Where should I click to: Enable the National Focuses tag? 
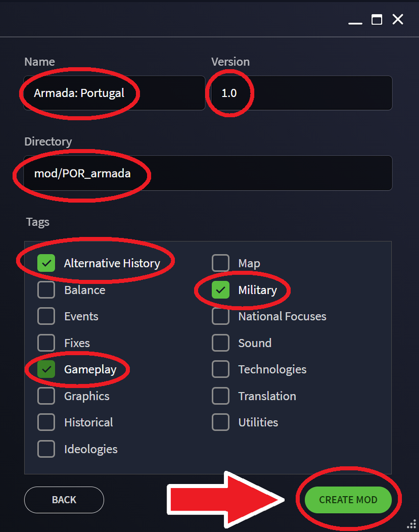(x=221, y=316)
